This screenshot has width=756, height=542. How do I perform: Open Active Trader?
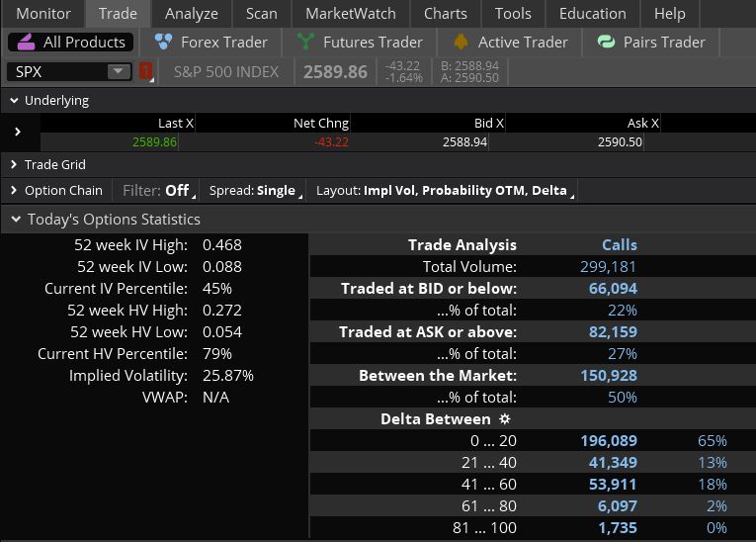click(511, 42)
